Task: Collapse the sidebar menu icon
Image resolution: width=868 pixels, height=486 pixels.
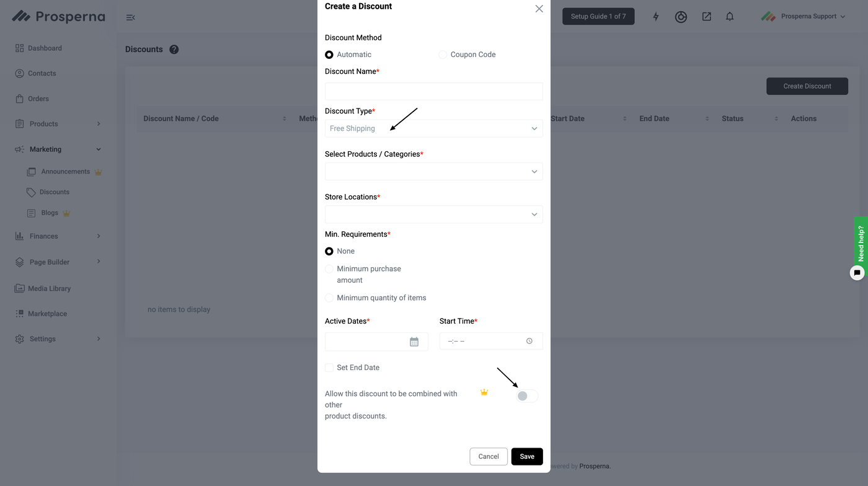Action: (130, 17)
